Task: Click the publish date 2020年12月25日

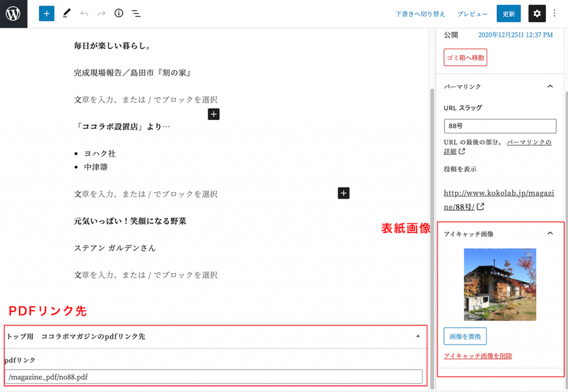Action: 515,35
